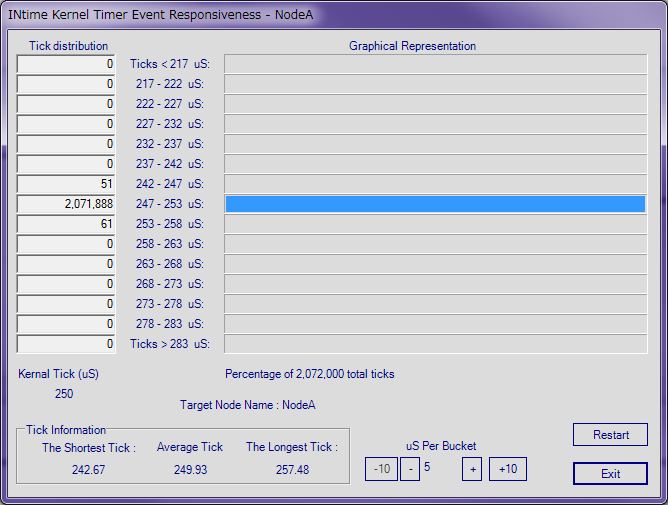The width and height of the screenshot is (668, 505).
Task: Click the Restart button
Action: (610, 435)
